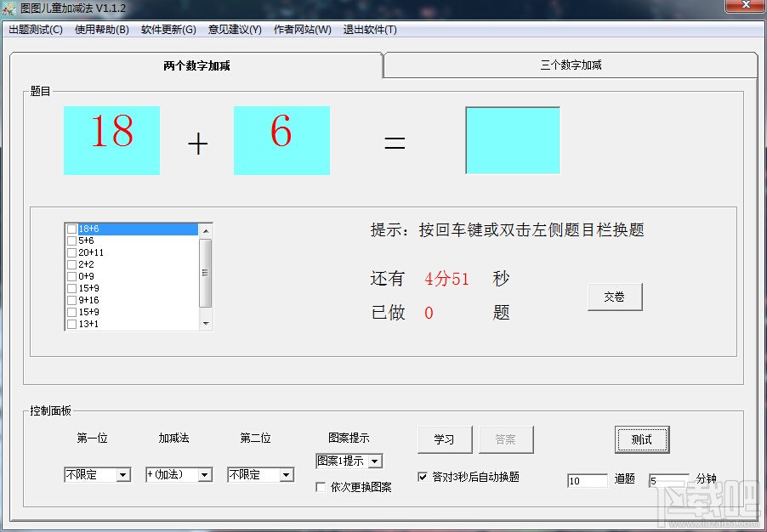Check the 2+2 checkbox in the question list
Screen dimensions: 767x532
click(x=72, y=264)
